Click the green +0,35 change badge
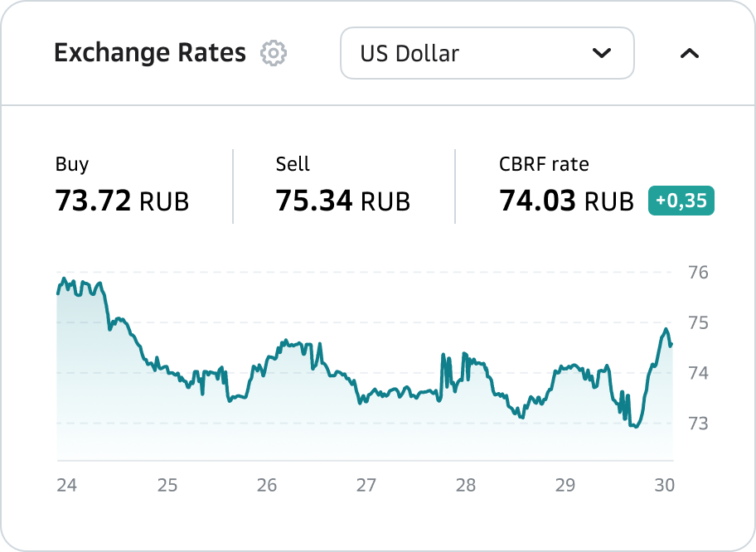756x552 pixels. (x=681, y=201)
